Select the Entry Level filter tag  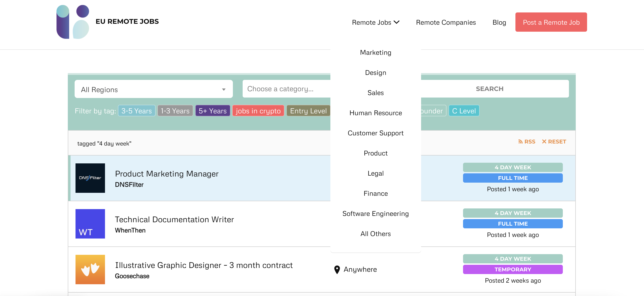(308, 111)
